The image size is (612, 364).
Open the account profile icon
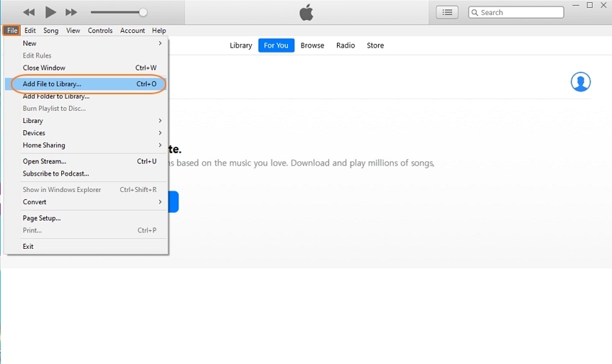pos(580,82)
